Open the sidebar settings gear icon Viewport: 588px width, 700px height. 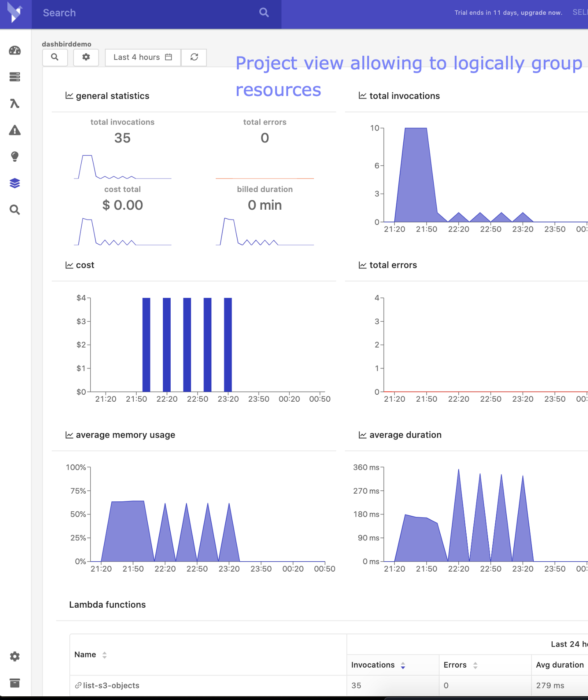(15, 657)
